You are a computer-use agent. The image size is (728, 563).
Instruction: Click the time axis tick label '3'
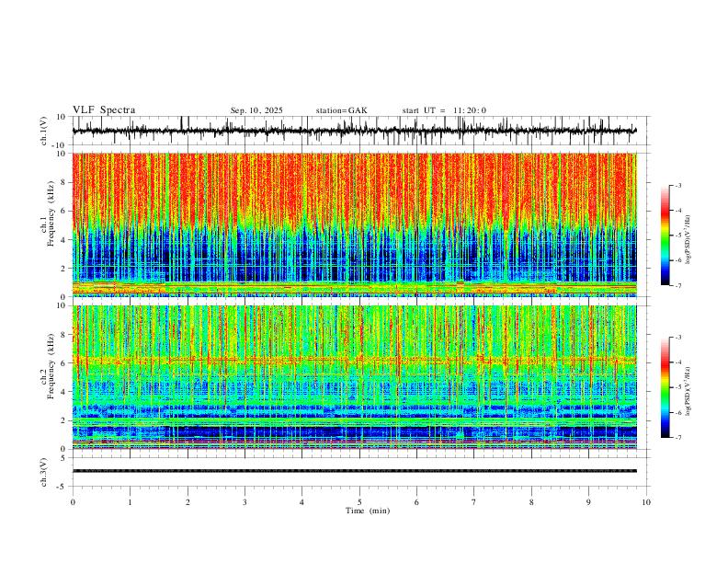click(245, 502)
